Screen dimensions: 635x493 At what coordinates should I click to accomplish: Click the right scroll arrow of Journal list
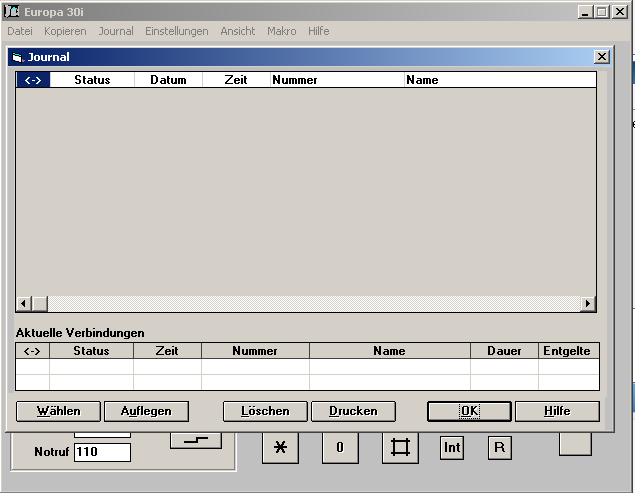(x=588, y=303)
